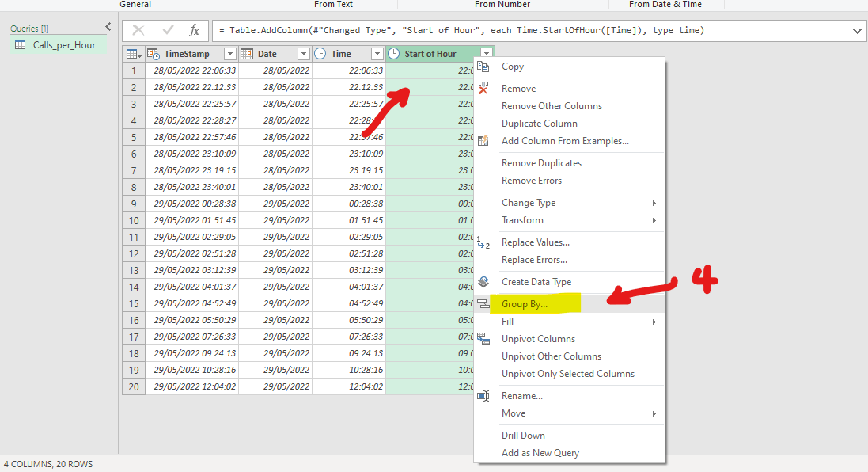Open the TimeStamp column filter dropdown
This screenshot has height=472, width=868.
pyautogui.click(x=229, y=54)
